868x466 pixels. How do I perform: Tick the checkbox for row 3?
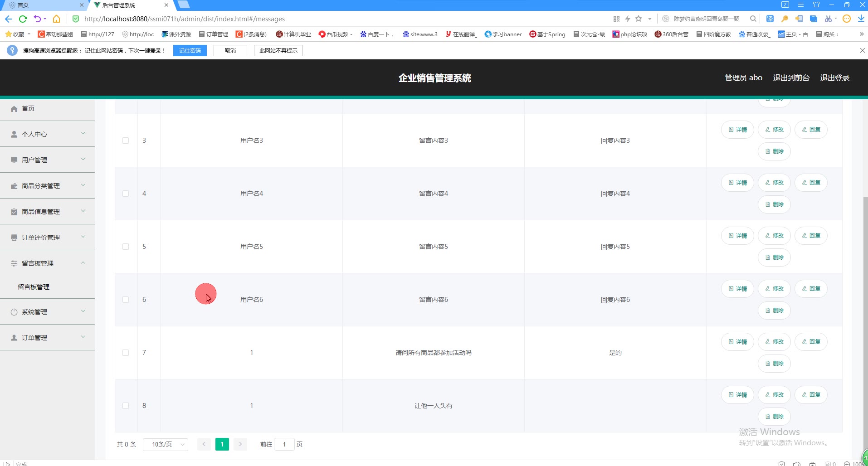click(x=126, y=141)
